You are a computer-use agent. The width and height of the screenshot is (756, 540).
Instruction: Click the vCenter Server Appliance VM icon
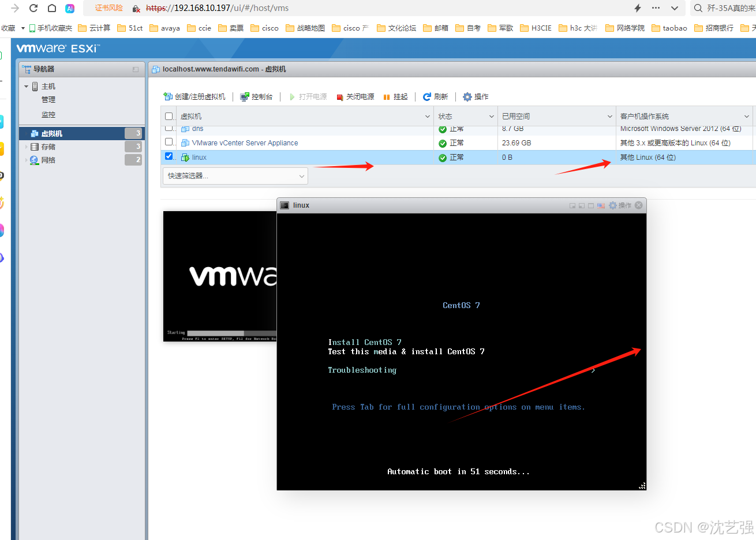click(x=185, y=142)
